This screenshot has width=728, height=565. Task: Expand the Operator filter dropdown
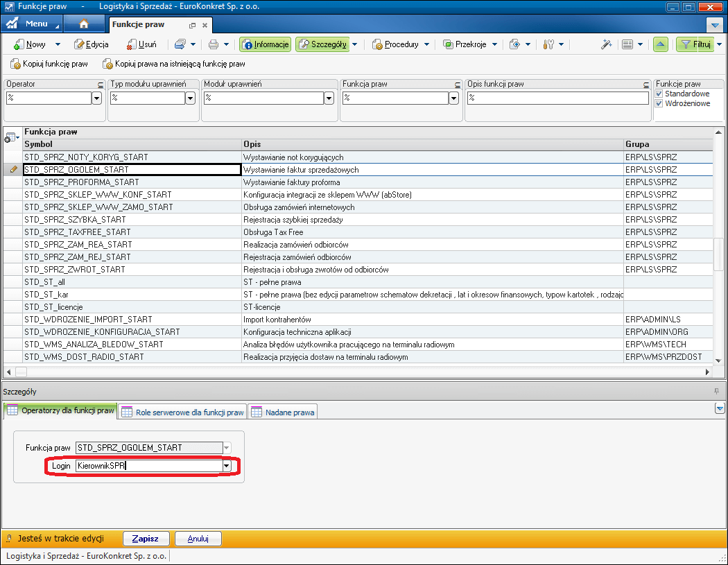tap(96, 98)
